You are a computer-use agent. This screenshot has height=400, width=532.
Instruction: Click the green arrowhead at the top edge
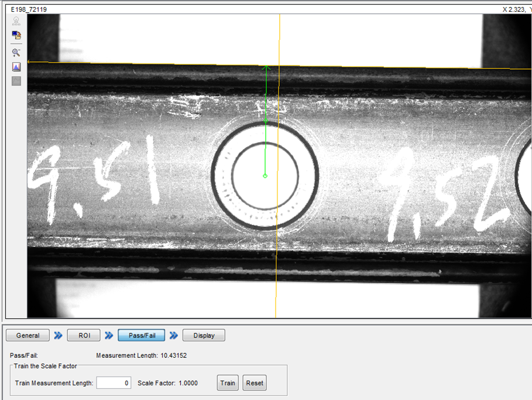click(x=266, y=68)
